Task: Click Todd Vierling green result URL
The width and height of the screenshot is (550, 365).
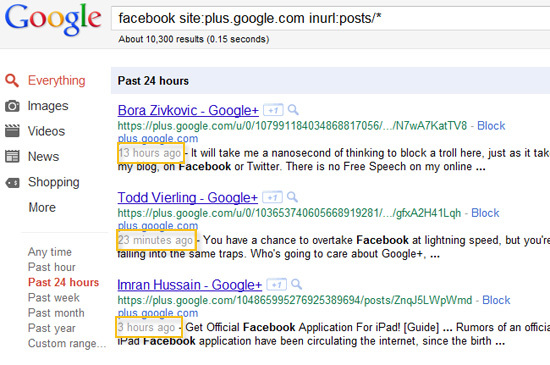Action: click(x=289, y=213)
